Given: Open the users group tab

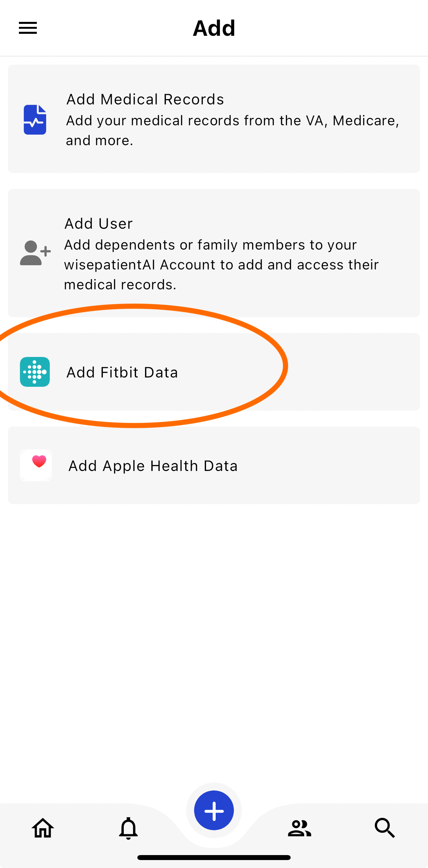Looking at the screenshot, I should tap(300, 828).
